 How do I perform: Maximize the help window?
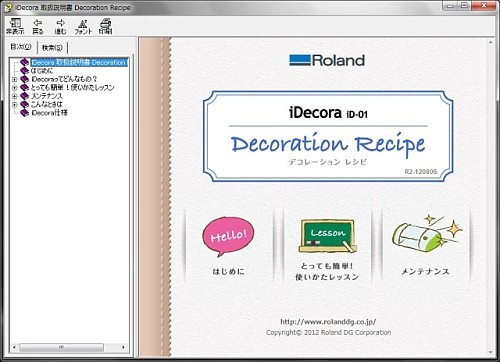point(464,6)
